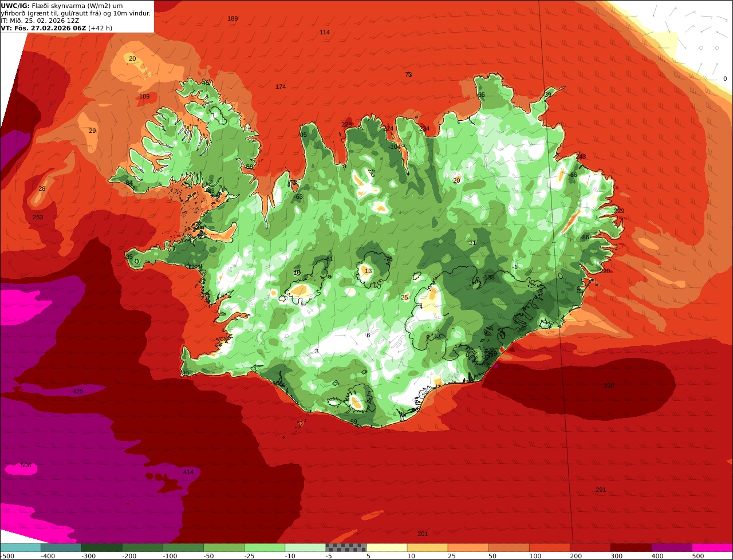The image size is (733, 560).
Task: Click the value 220 on the southeast coast
Action: (605, 271)
